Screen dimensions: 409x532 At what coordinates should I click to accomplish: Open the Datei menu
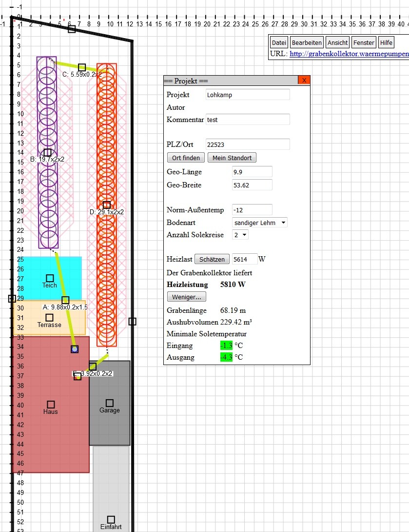[279, 42]
